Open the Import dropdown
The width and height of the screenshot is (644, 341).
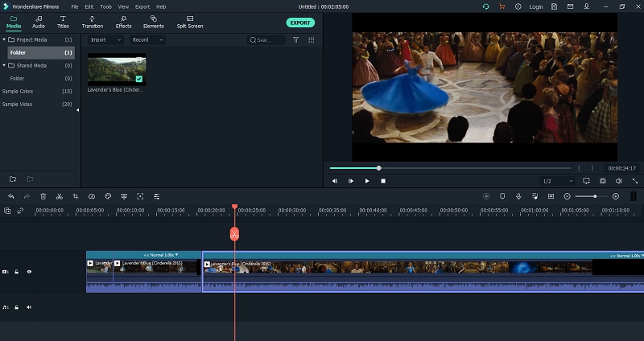coord(105,39)
